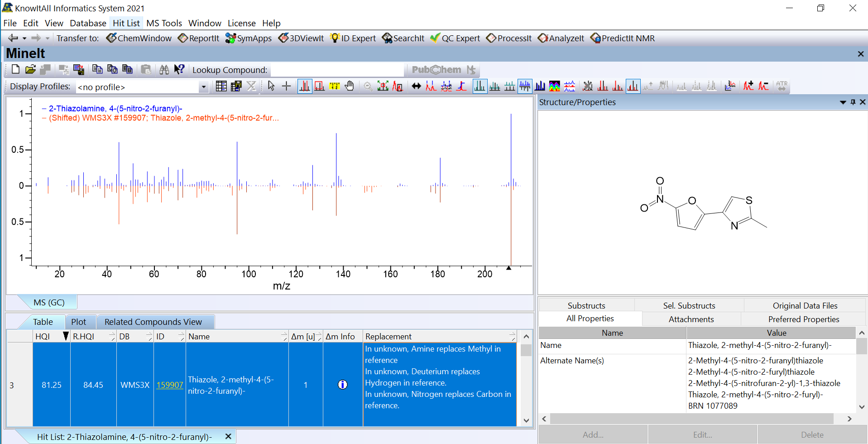Image resolution: width=868 pixels, height=444 pixels.
Task: Open the MS Tools menu
Action: pos(164,23)
